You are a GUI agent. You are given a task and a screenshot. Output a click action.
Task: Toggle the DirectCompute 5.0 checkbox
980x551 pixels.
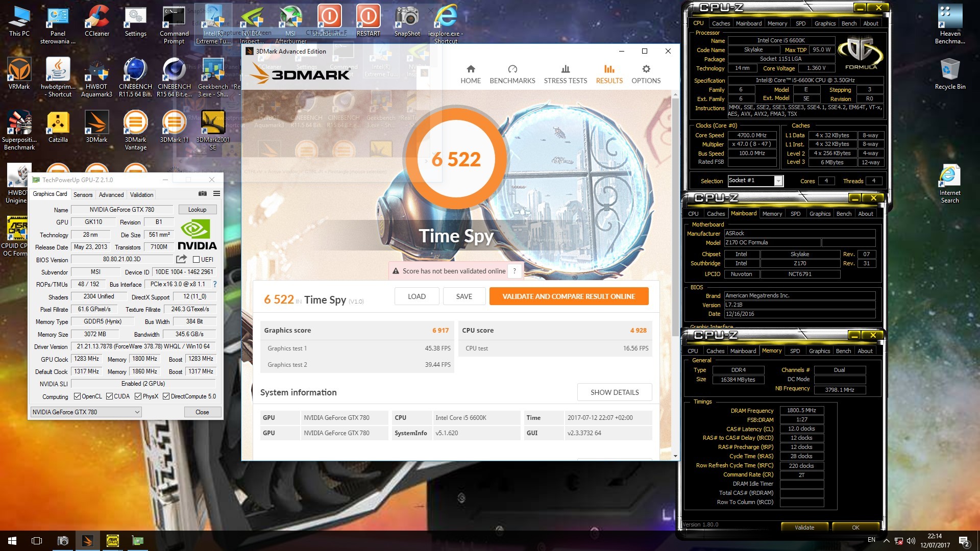(x=166, y=396)
